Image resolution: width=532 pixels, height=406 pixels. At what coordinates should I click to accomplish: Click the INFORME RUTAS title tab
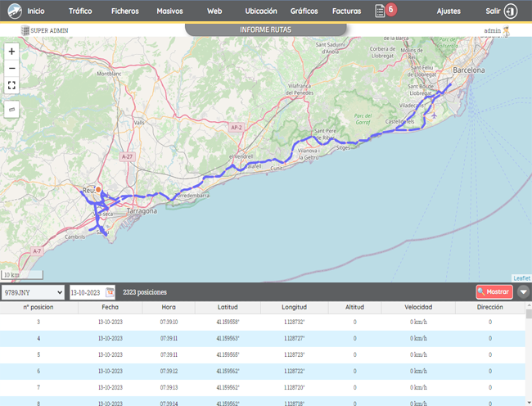(x=265, y=29)
